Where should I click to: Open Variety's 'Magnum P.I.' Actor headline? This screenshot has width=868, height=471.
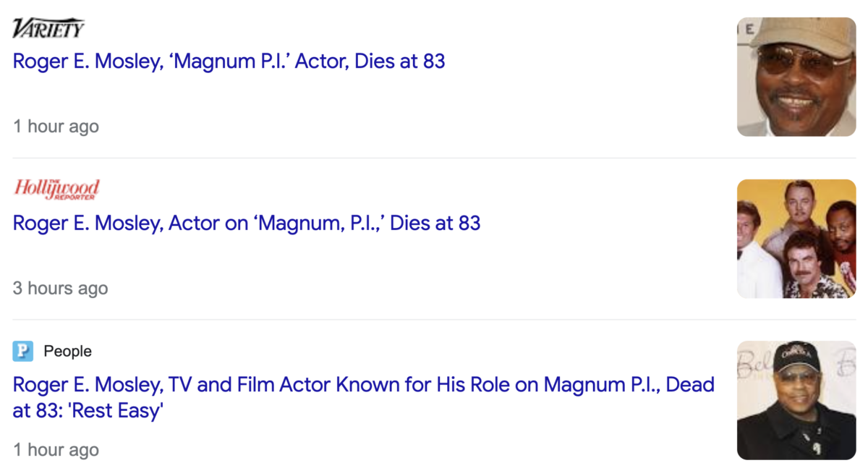pyautogui.click(x=229, y=61)
